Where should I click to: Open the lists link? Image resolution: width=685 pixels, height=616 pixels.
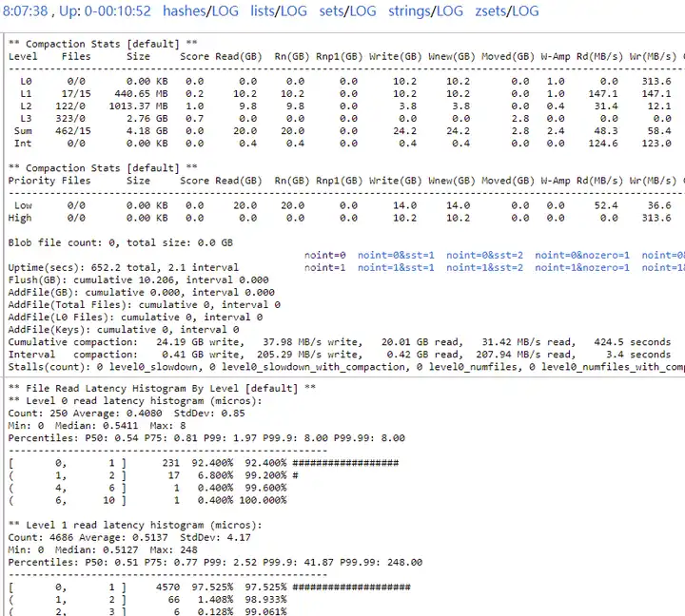[263, 10]
